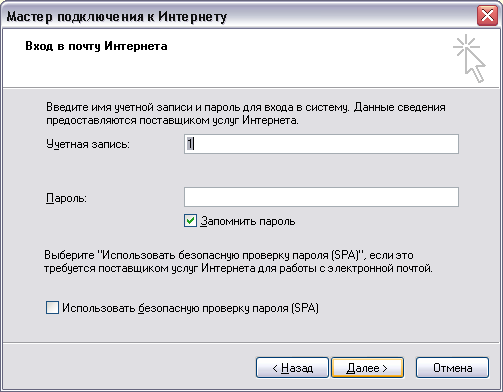Click the typed 1 in account field
Screen dimensions: 503x392
point(189,144)
